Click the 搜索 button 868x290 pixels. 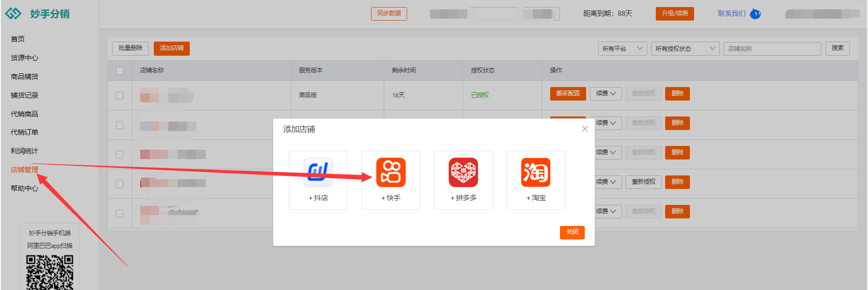coord(838,48)
